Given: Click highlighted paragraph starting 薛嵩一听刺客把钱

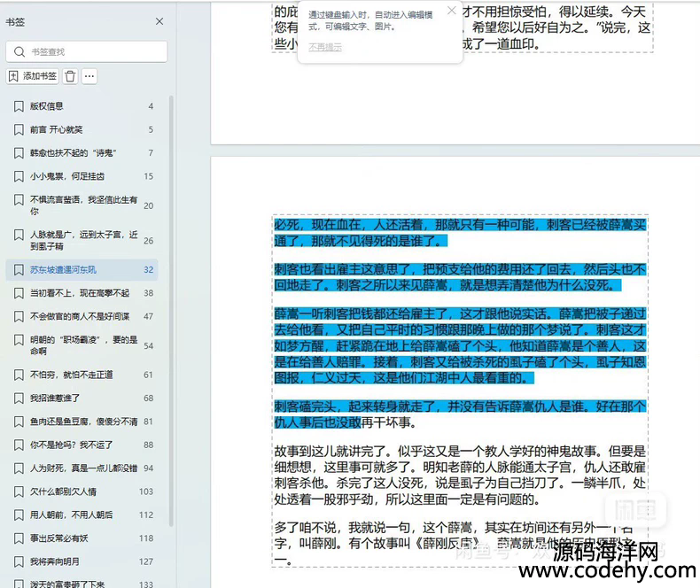Looking at the screenshot, I should 460,345.
